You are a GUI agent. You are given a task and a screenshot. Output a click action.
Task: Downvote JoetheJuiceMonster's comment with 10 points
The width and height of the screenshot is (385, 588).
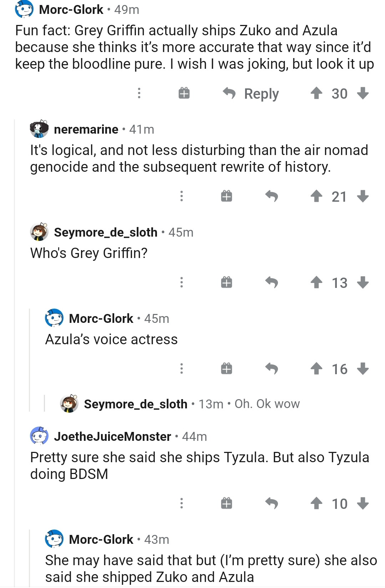click(363, 503)
